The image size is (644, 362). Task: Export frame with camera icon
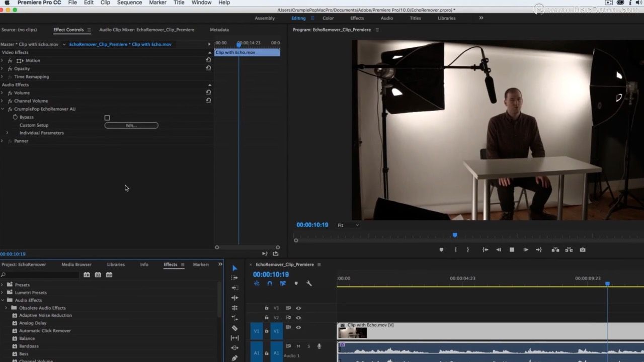coord(583,250)
